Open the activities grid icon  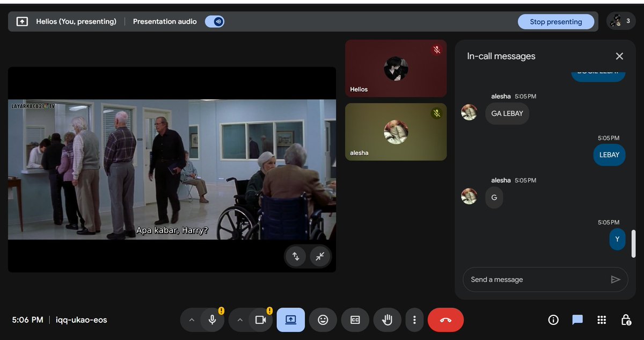point(602,320)
